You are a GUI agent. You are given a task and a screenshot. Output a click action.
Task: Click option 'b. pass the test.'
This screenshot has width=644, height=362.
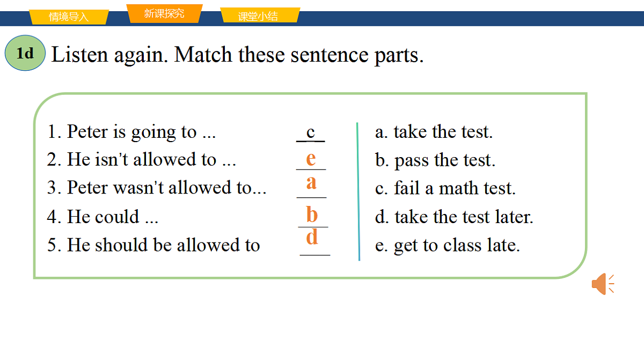pos(435,160)
